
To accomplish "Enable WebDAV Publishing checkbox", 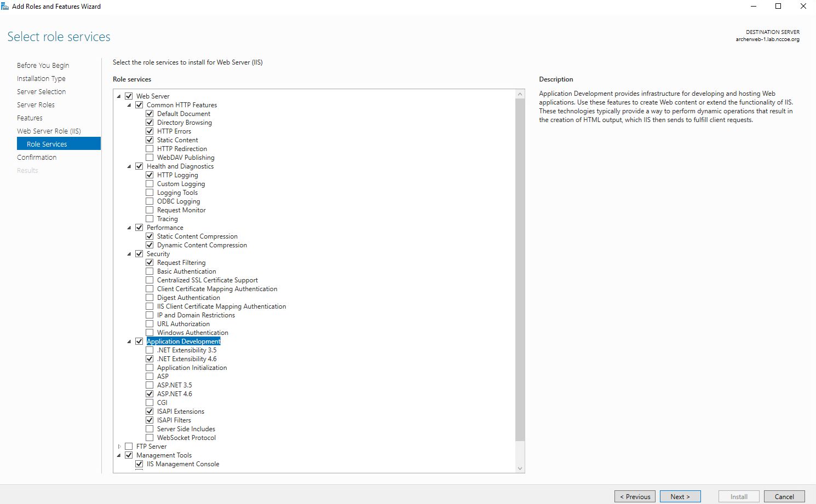I will coord(150,158).
